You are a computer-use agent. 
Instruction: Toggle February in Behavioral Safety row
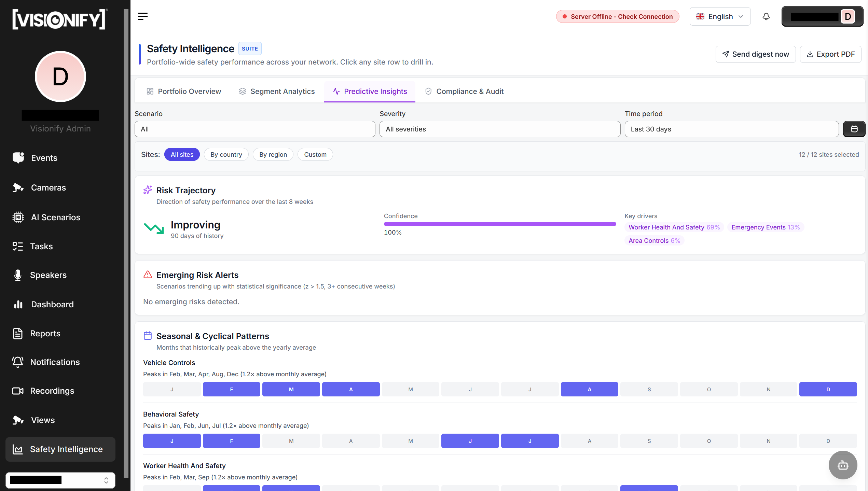pos(231,441)
